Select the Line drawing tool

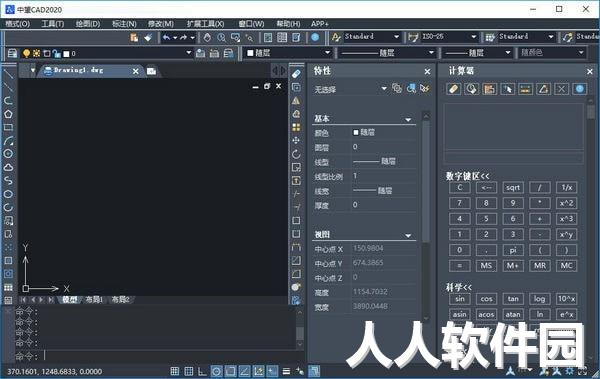(8, 74)
